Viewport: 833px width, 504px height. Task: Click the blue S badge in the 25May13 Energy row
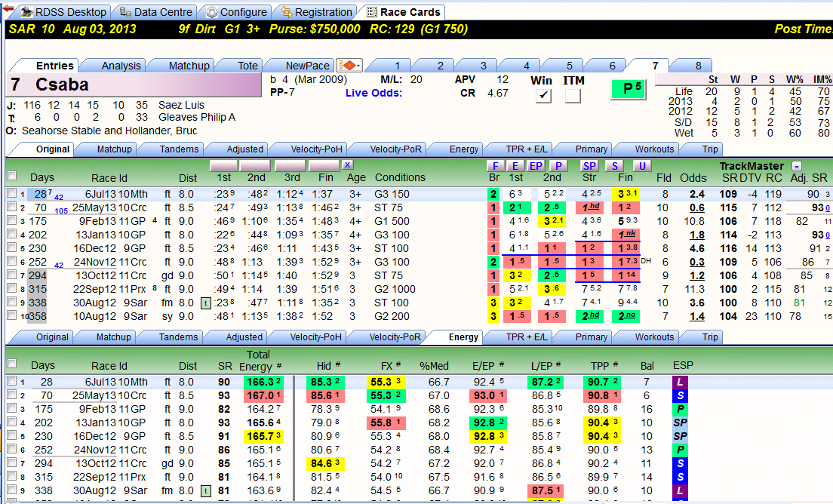click(680, 395)
